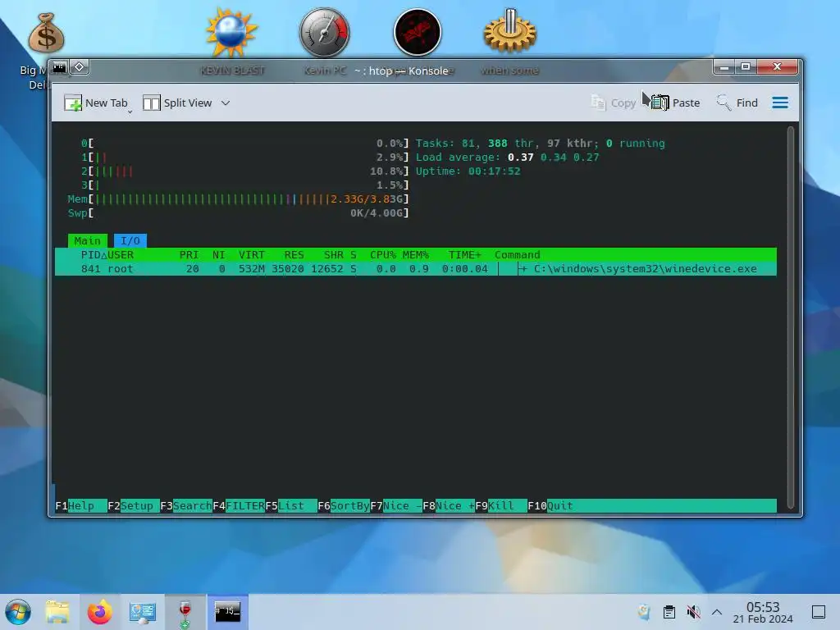840x630 pixels.
Task: Sort by the MEM% column header
Action: 416,255
